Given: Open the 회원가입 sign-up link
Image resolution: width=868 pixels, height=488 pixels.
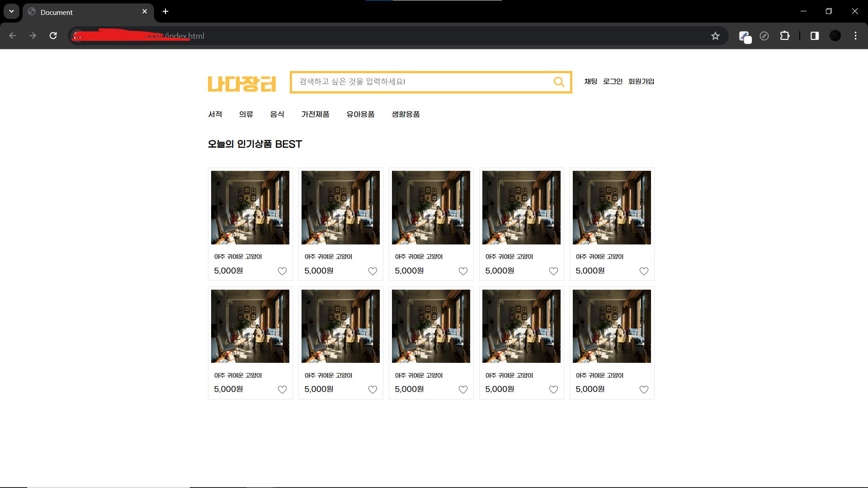Looking at the screenshot, I should tap(641, 81).
